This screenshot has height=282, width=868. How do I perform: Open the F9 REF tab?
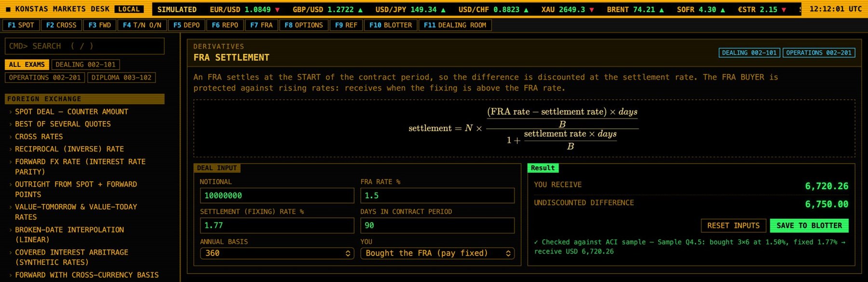pyautogui.click(x=346, y=25)
